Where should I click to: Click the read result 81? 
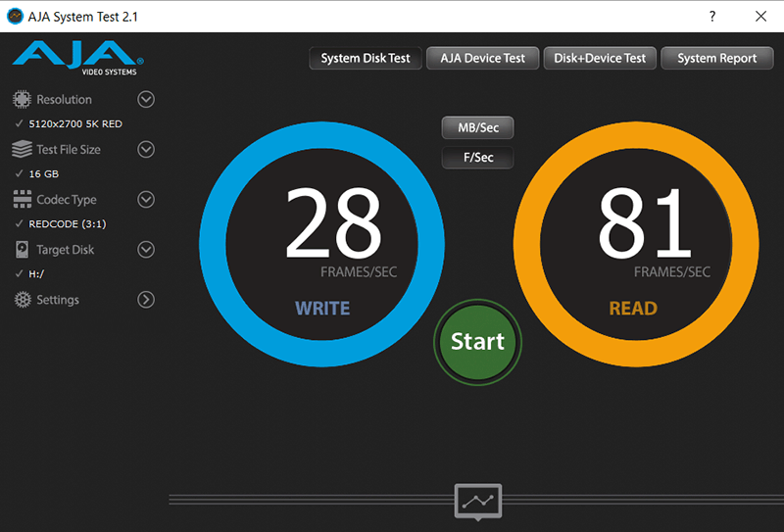pyautogui.click(x=645, y=222)
